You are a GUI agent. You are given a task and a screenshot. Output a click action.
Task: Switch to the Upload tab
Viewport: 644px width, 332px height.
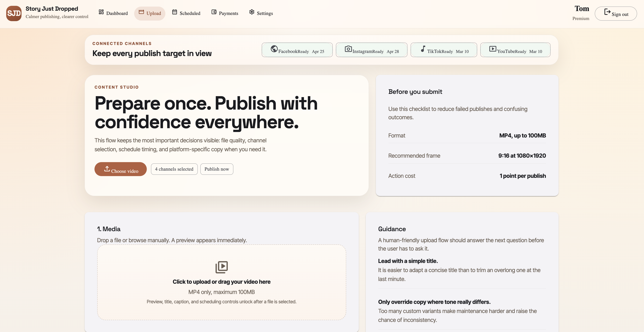150,13
